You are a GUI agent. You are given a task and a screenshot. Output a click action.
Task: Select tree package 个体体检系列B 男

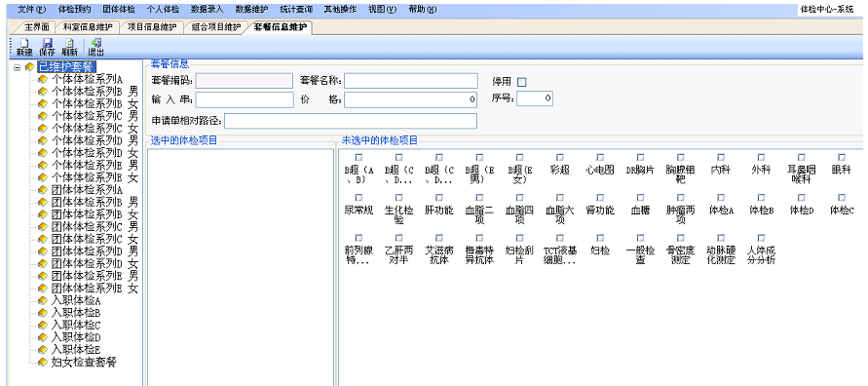(94, 92)
